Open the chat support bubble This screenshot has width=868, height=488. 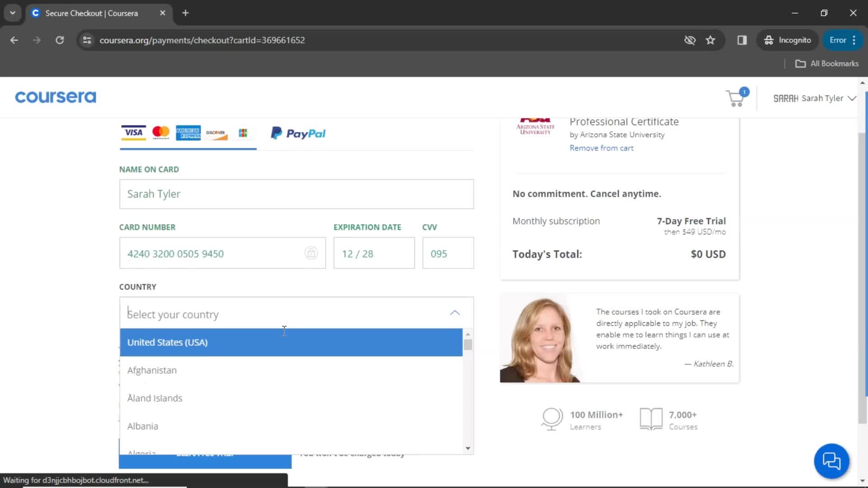point(831,461)
